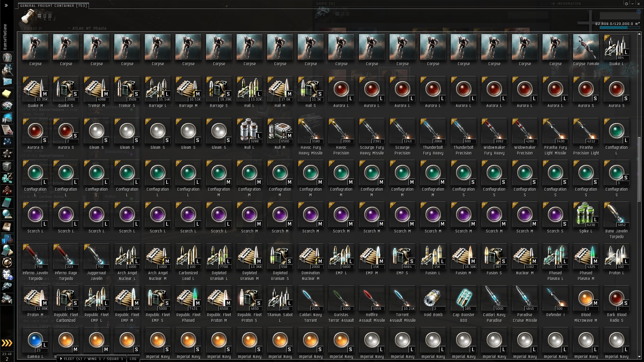The height and width of the screenshot is (362, 644).
Task: Choose the Arch Angel Nuclear L ammo
Action: pos(127,256)
